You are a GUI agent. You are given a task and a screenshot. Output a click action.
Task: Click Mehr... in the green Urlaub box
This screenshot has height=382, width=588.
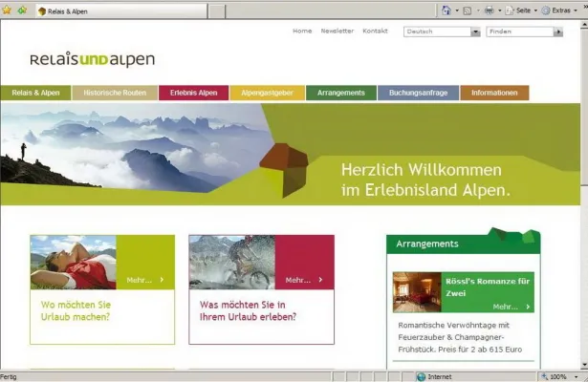[145, 280]
